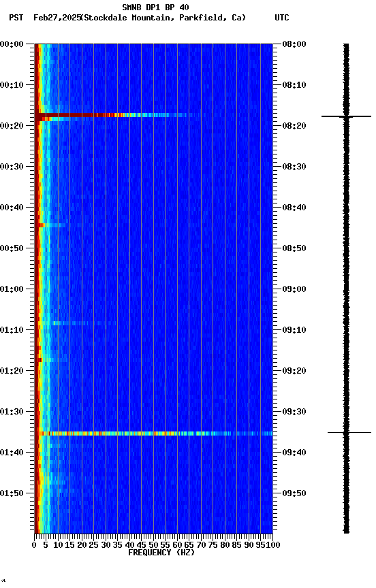This screenshot has height=588, width=376.
Task: Click the seismogram spike near 09:35
Action: click(x=349, y=433)
